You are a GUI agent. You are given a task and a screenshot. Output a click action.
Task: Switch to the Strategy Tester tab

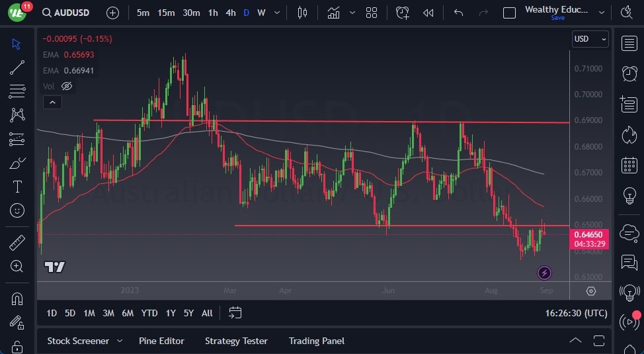[x=236, y=341]
